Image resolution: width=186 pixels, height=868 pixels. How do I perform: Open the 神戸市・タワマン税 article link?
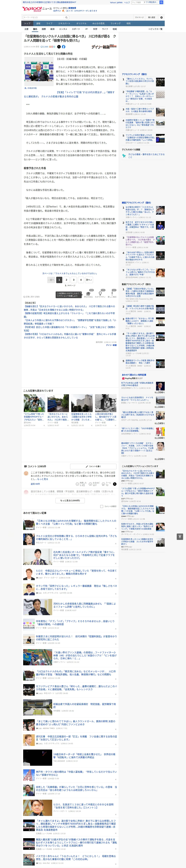[x=76, y=773]
